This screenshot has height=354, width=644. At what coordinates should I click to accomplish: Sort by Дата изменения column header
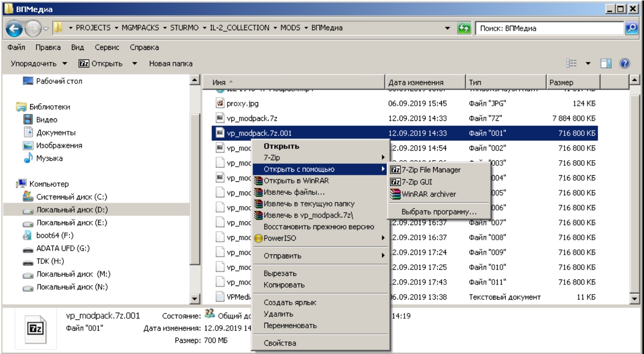425,82
